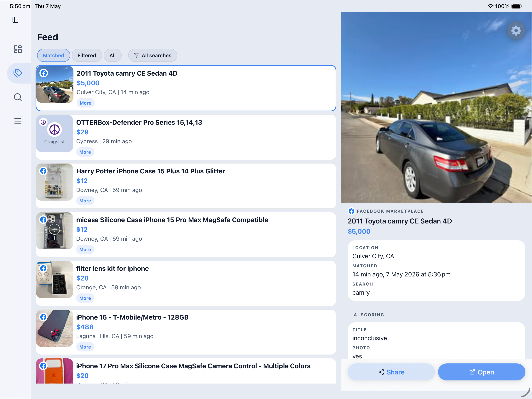This screenshot has height=399, width=532.
Task: Click the iPhone 16 thumbnail
Action: (x=55, y=328)
